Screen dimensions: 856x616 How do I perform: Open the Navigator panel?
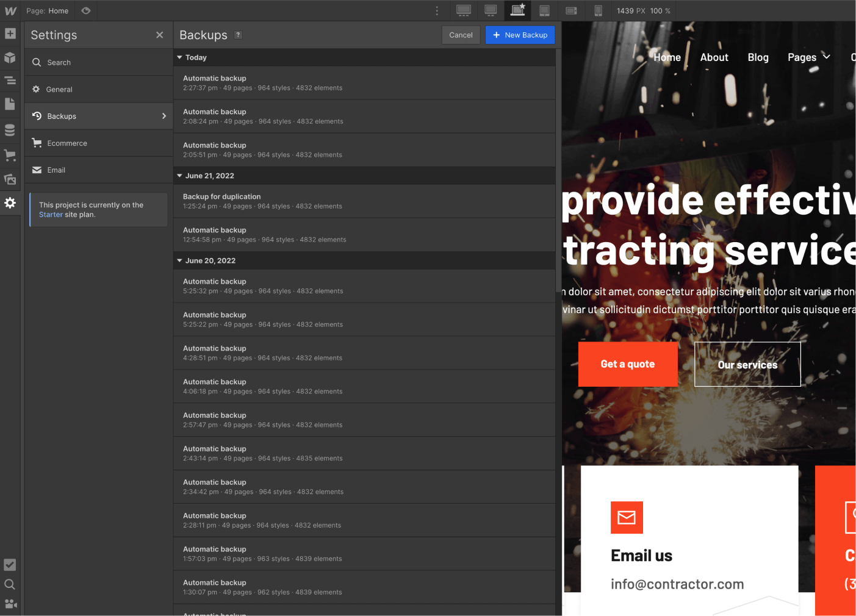[10, 81]
